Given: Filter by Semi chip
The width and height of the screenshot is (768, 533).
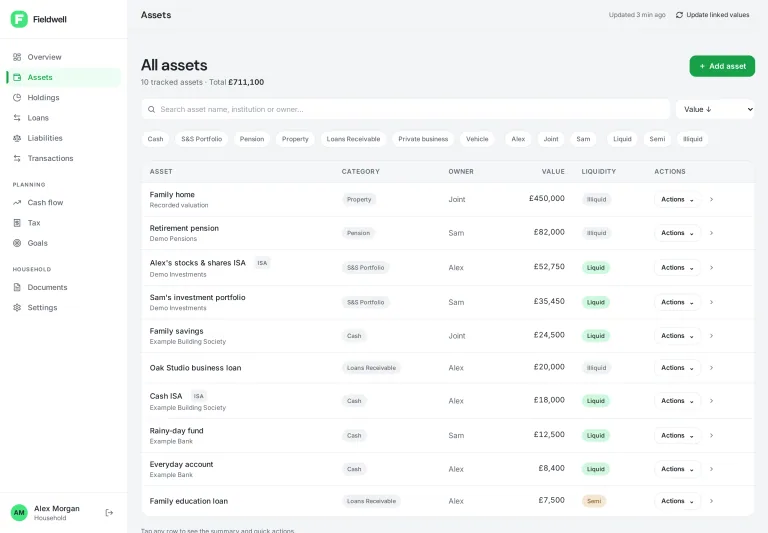Looking at the screenshot, I should pos(657,139).
